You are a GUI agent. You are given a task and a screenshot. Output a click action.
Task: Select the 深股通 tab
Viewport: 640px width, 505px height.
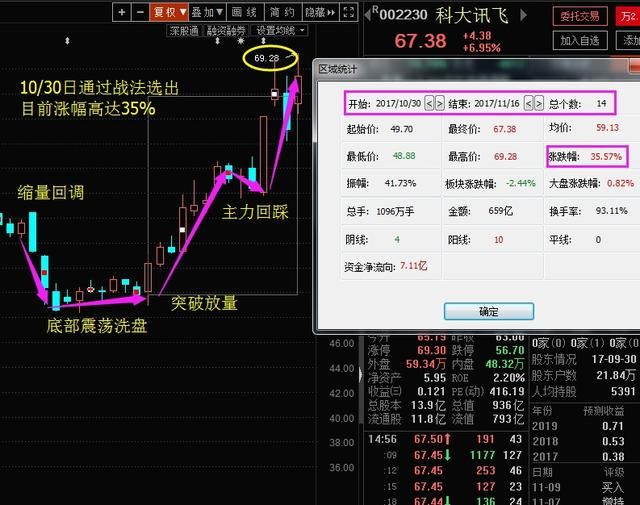pos(184,31)
